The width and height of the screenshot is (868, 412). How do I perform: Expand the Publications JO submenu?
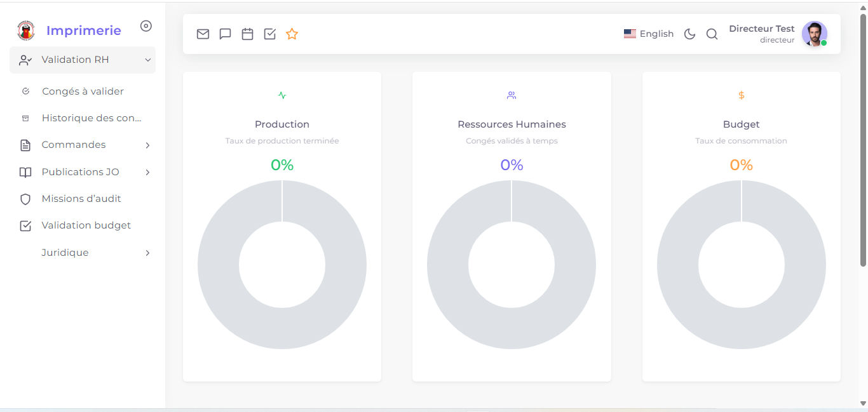coord(83,172)
